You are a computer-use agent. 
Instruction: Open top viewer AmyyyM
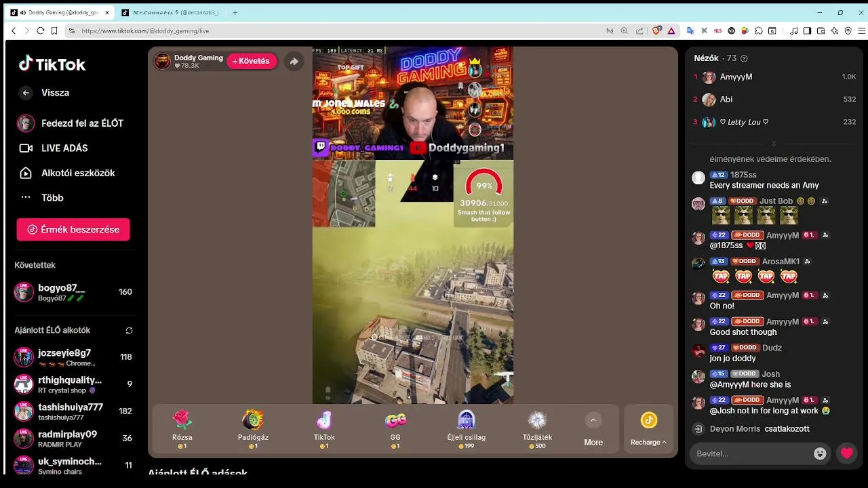(774, 77)
